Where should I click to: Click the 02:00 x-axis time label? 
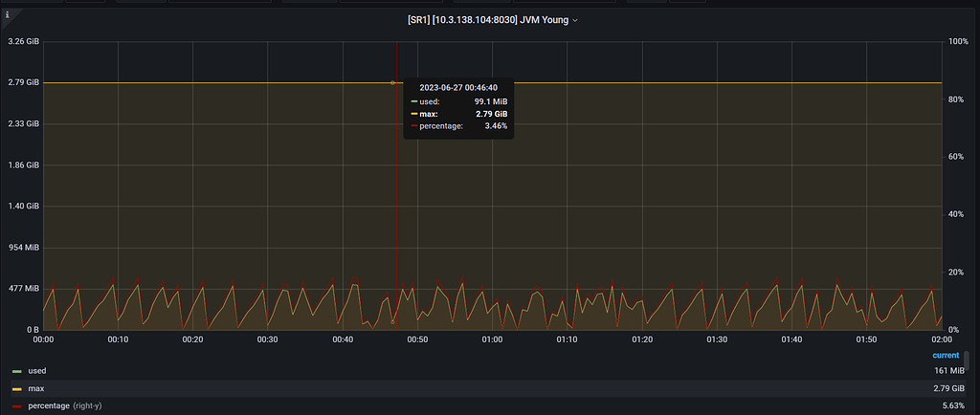pos(941,339)
